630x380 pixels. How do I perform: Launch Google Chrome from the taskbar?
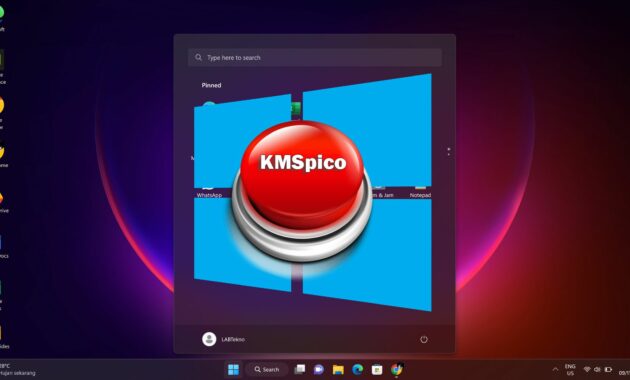coord(397,369)
